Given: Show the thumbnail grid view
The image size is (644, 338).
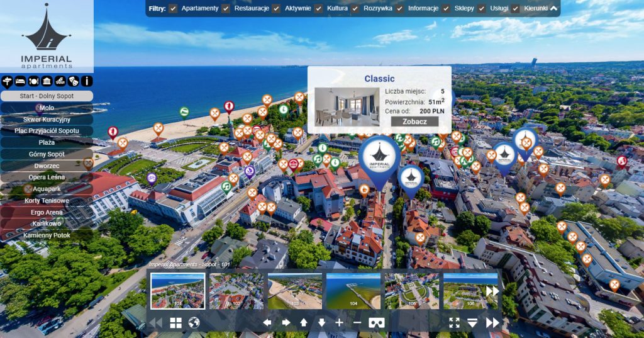Looking at the screenshot, I should click(175, 323).
